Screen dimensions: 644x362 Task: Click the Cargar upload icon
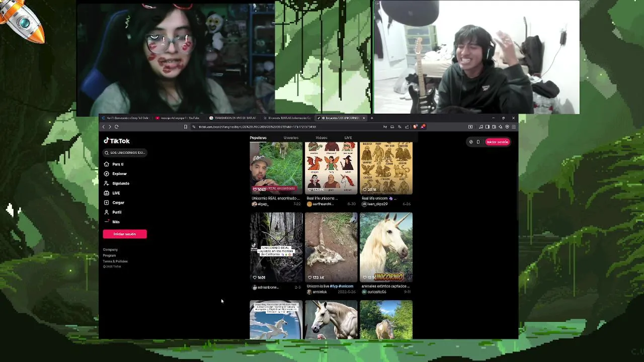click(106, 203)
